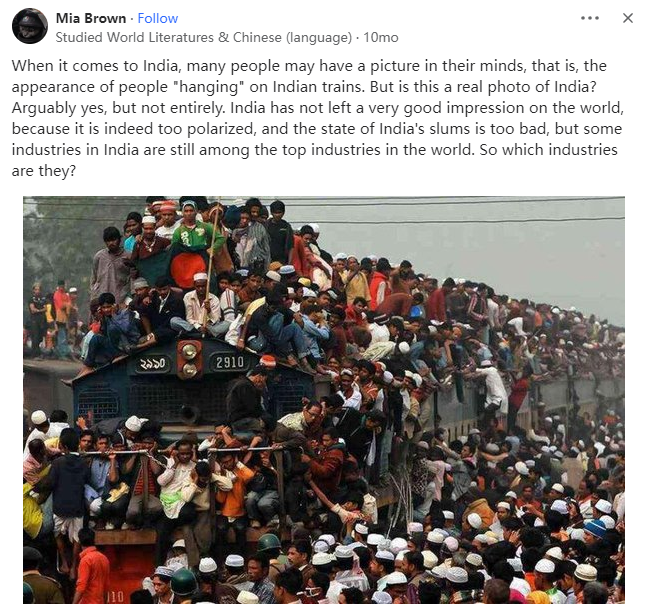
Task: Dismiss the post with the X icon
Action: (628, 18)
